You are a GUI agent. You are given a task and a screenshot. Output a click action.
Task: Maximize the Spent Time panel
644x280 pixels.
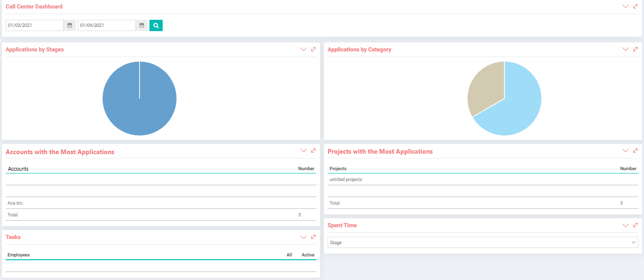coord(636,225)
